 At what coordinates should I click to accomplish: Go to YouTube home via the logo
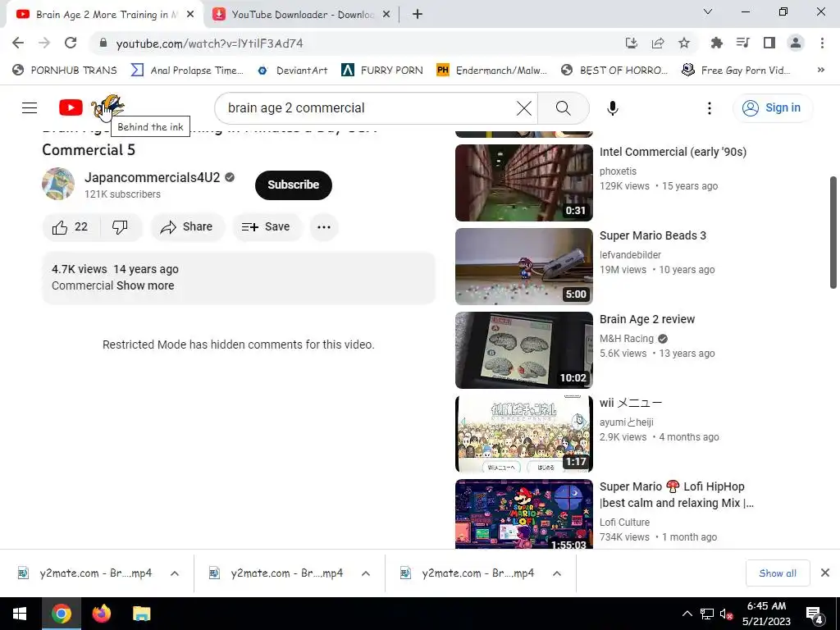click(x=71, y=107)
